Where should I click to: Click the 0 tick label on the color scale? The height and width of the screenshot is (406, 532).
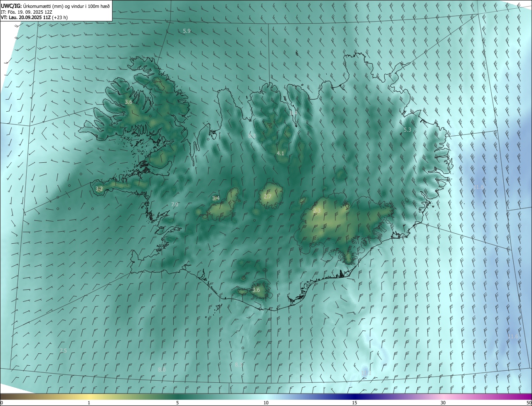pos(2,403)
